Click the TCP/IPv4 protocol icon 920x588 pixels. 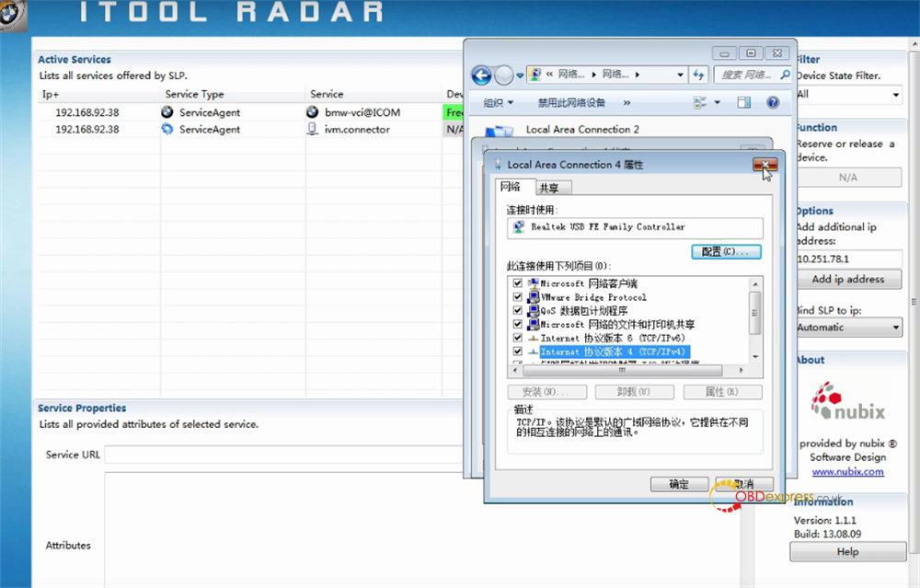(x=533, y=352)
